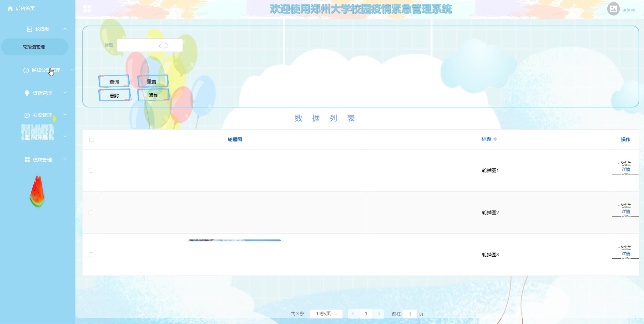Image resolution: width=644 pixels, height=324 pixels.
Task: Click the admin avatar icon
Action: [613, 9]
